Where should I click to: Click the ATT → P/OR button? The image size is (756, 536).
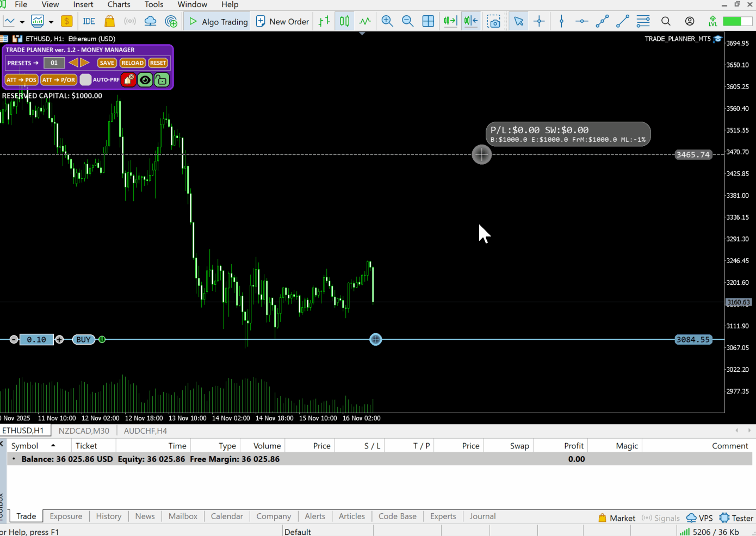pyautogui.click(x=59, y=80)
